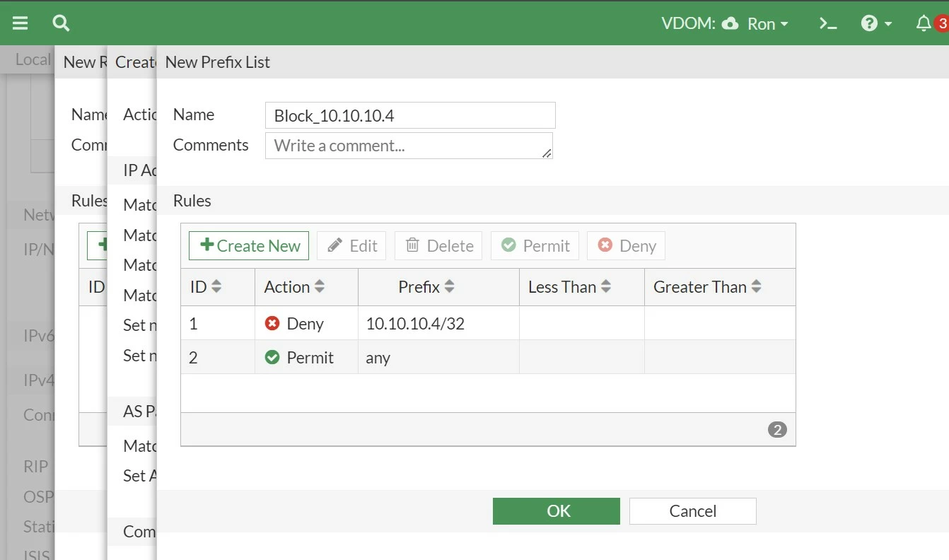949x560 pixels.
Task: Sort by ID column arrows
Action: coord(216,286)
